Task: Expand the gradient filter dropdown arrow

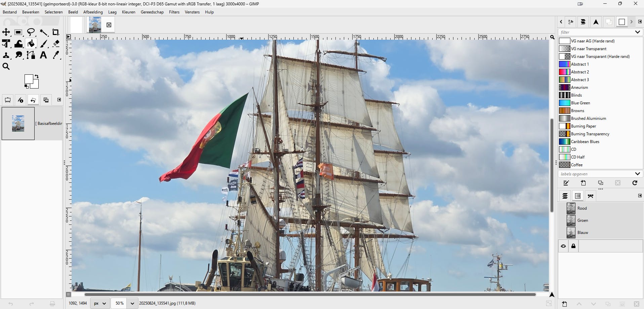Action: (638, 32)
